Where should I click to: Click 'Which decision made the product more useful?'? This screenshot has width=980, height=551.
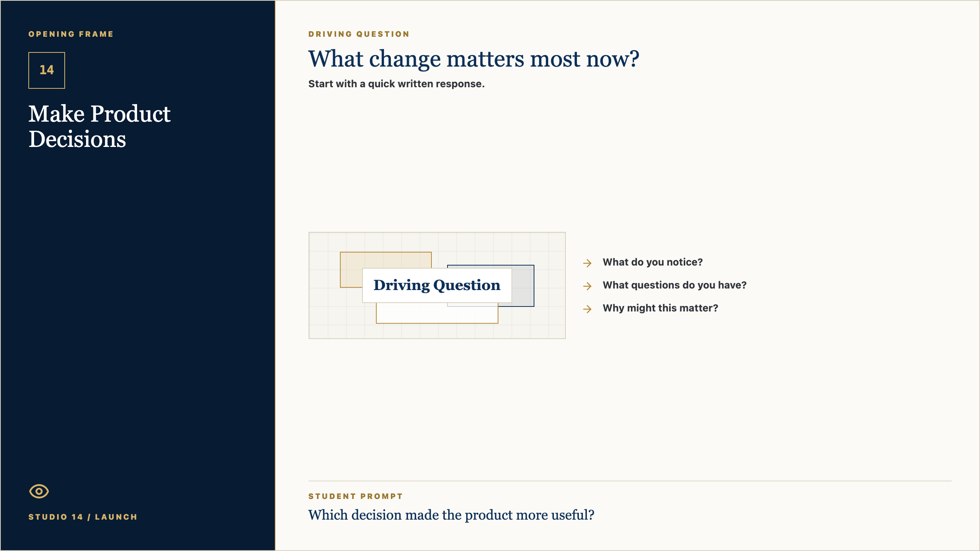point(451,515)
